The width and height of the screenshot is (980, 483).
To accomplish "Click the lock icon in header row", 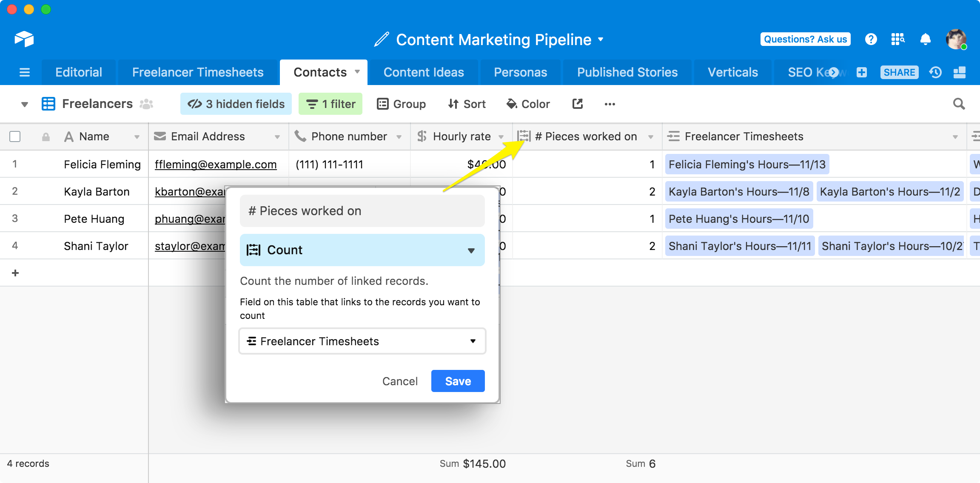I will pyautogui.click(x=46, y=136).
